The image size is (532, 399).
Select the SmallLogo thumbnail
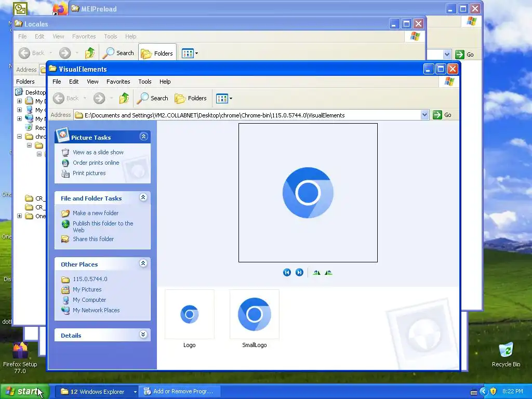254,314
